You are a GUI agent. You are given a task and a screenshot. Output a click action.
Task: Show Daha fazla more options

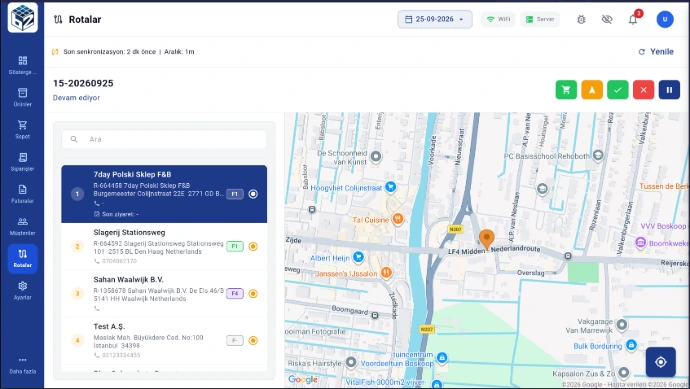click(22, 366)
